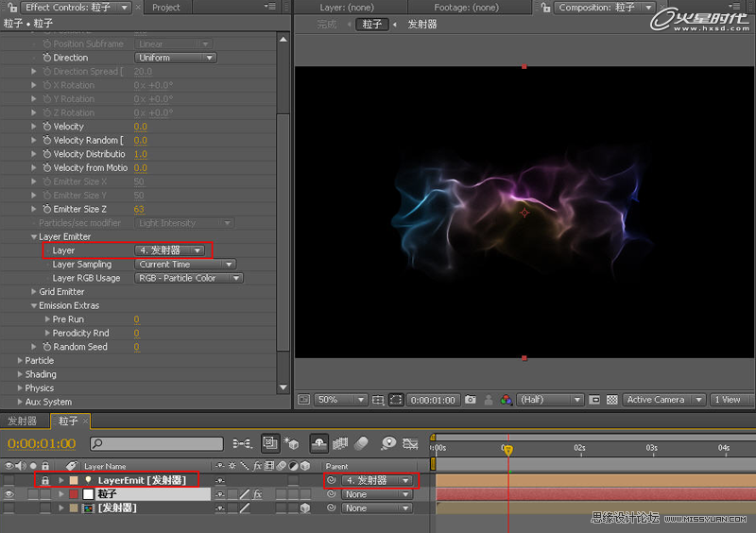This screenshot has width=756, height=533.
Task: Click the Velocity stopwatch icon
Action: 46,127
